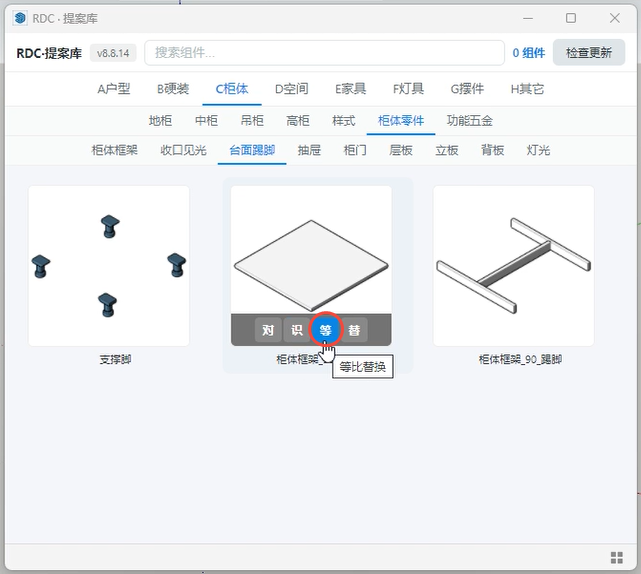Click the 支撑脚 label text
Screen dimensions: 641x574
coord(115,359)
